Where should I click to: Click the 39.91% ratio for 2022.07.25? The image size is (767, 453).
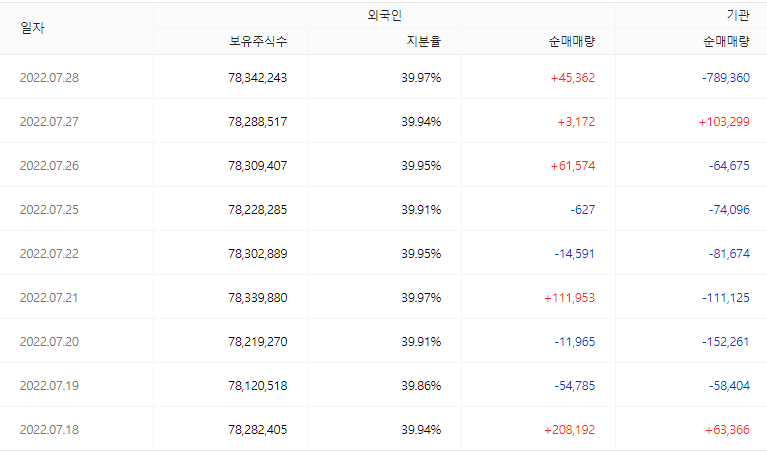(x=421, y=210)
